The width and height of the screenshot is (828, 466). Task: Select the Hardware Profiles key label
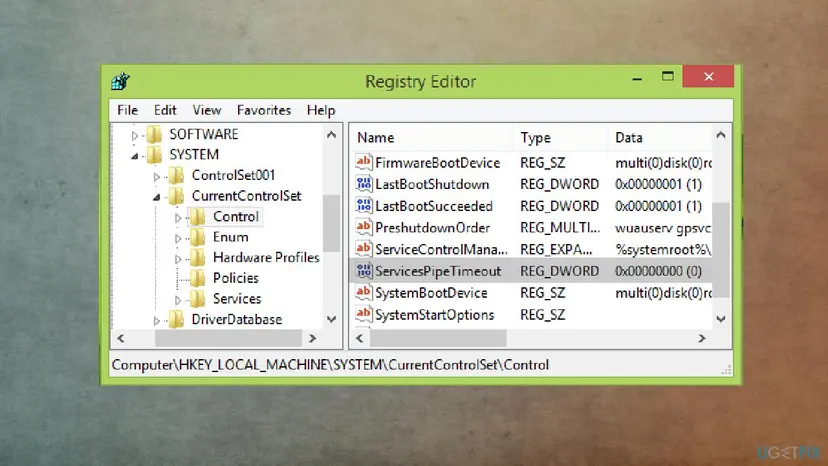(x=266, y=257)
